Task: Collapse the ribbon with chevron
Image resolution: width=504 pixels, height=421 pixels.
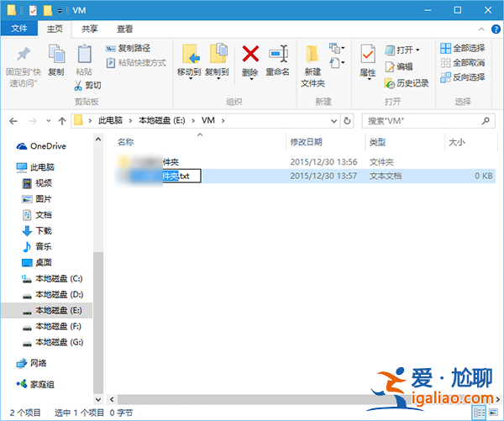Action: coord(481,29)
